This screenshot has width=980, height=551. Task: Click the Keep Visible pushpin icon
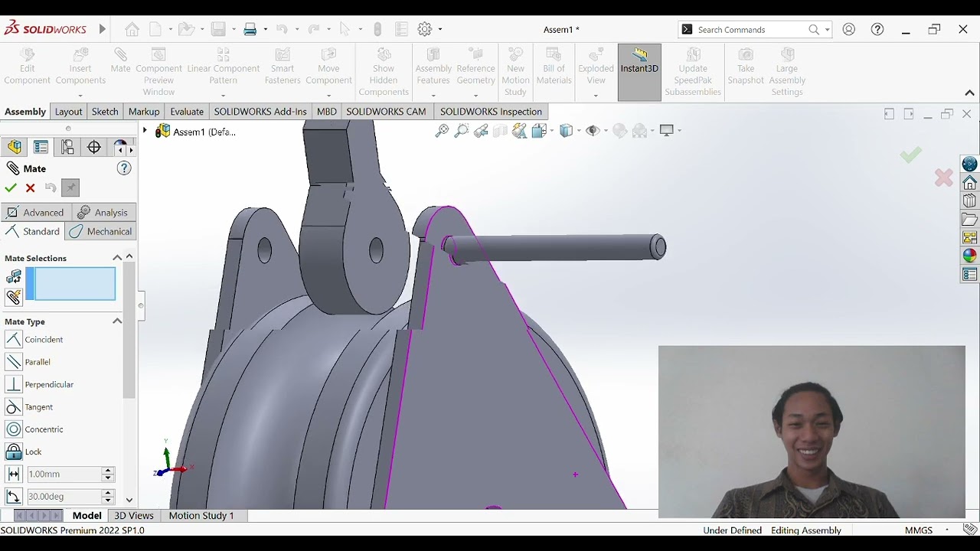[x=70, y=187]
